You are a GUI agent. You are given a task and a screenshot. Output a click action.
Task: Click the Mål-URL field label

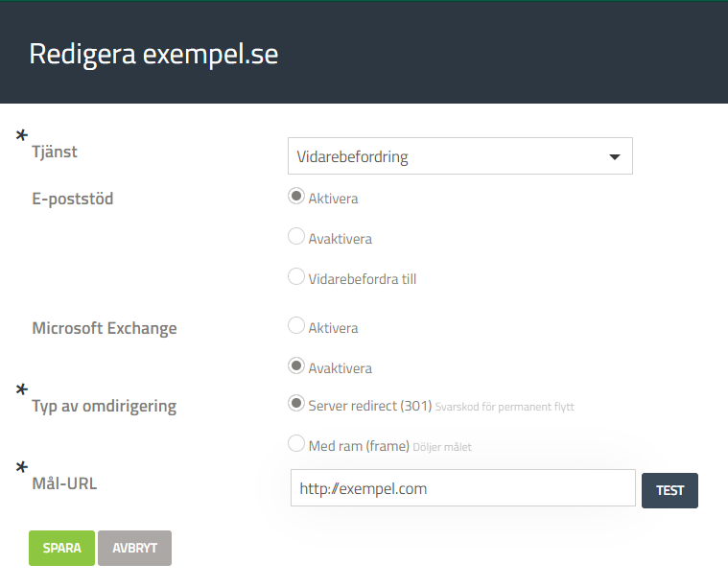(64, 482)
